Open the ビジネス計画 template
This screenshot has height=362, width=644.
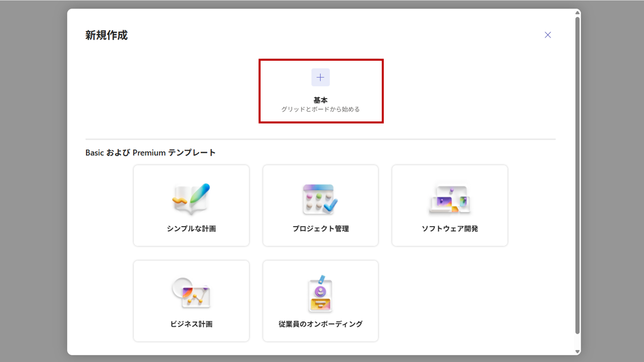(x=191, y=300)
